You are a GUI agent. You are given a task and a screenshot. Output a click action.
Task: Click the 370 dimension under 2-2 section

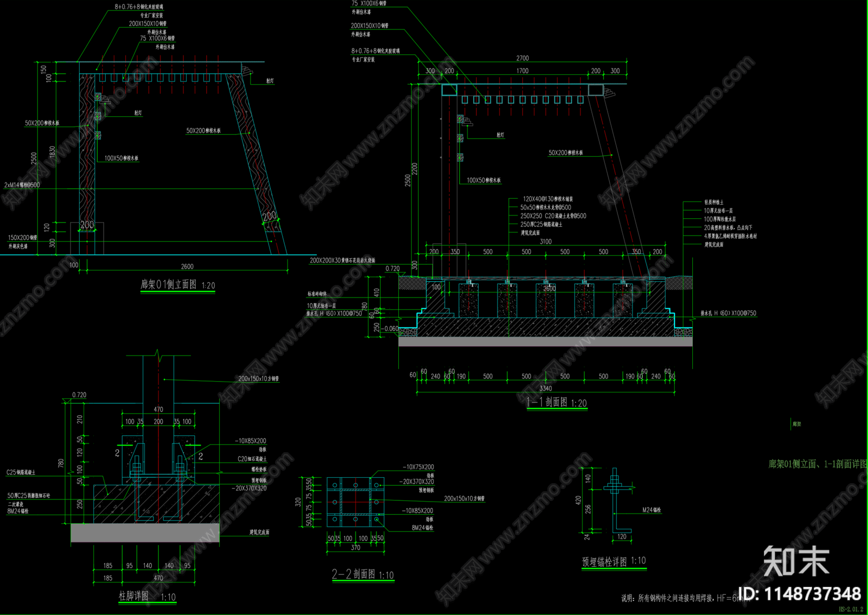tap(355, 548)
